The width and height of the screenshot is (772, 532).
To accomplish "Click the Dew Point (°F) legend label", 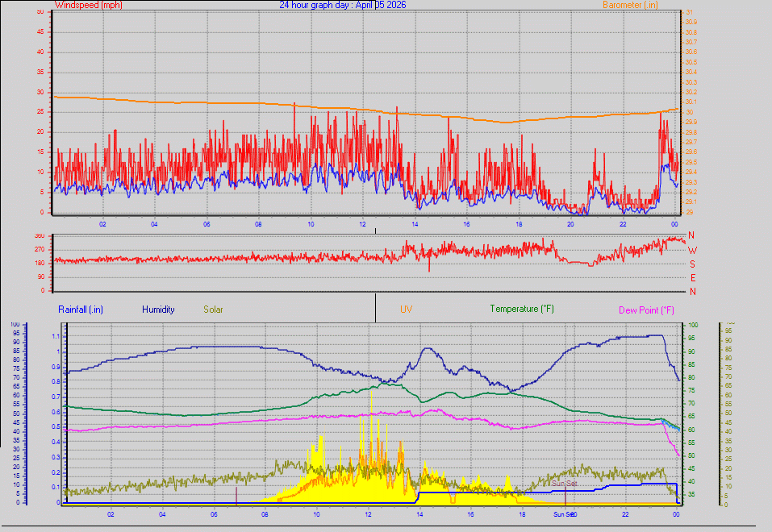I will click(x=645, y=310).
